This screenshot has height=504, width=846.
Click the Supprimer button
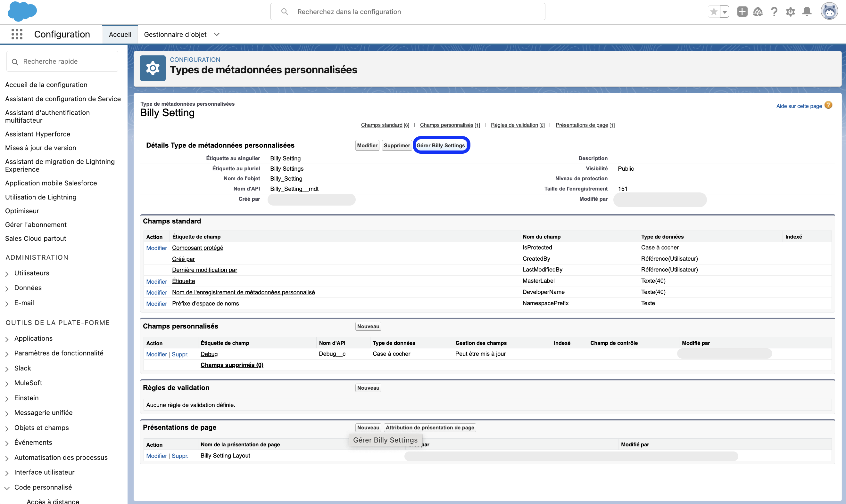(397, 145)
